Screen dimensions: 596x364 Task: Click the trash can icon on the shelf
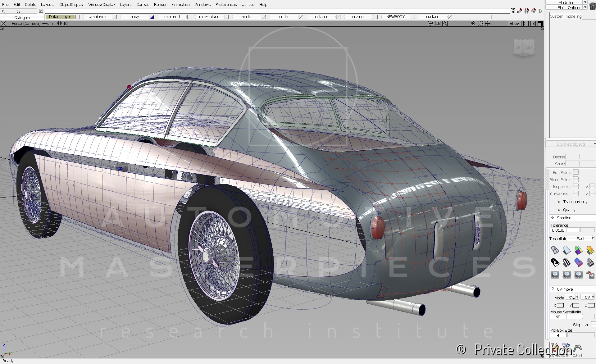592,6
